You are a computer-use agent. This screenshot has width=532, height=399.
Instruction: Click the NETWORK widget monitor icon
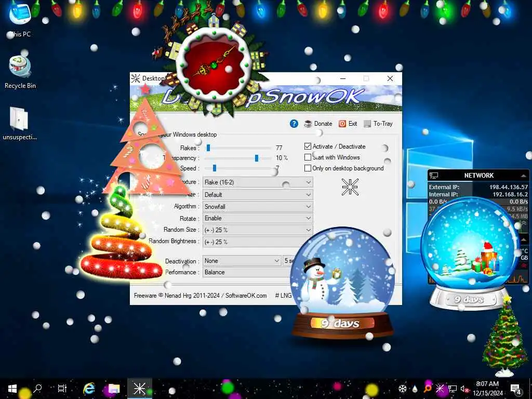pos(434,176)
